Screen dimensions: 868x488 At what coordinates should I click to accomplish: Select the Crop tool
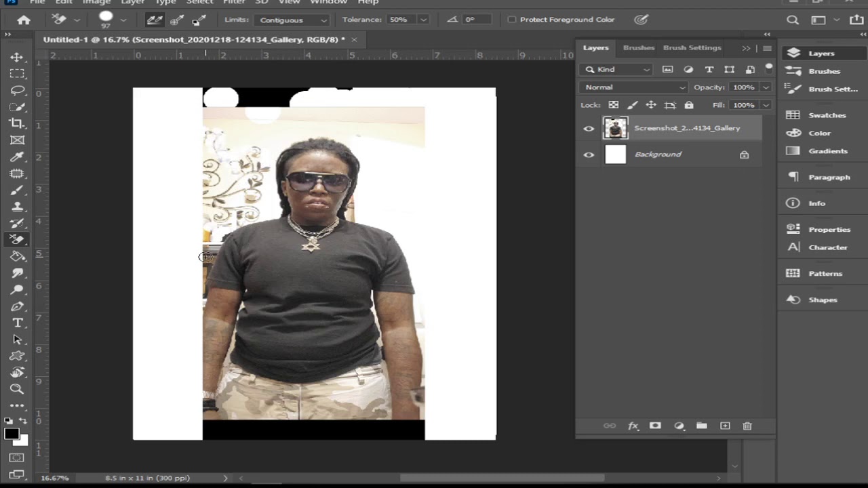coord(17,123)
